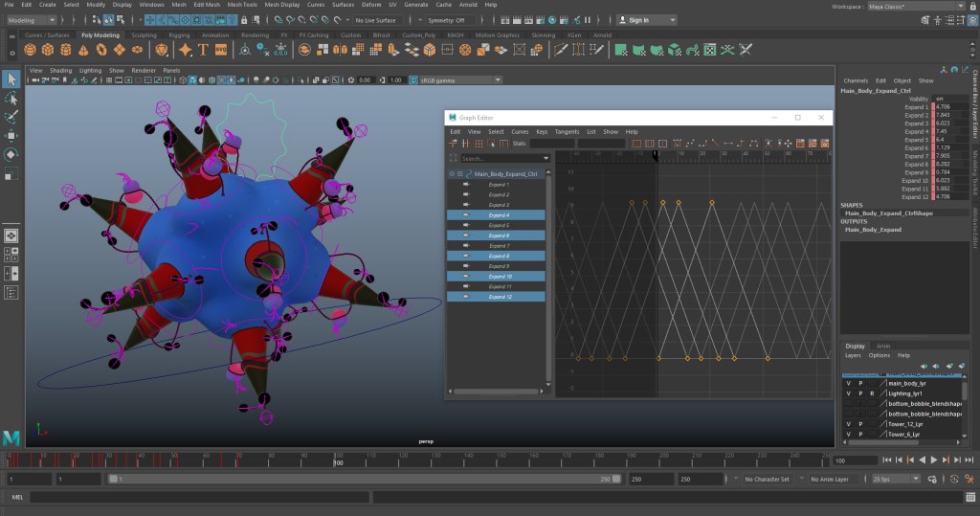Select the Expand 7 curve in the Graph Editor outliner
The height and width of the screenshot is (516, 980).
499,246
